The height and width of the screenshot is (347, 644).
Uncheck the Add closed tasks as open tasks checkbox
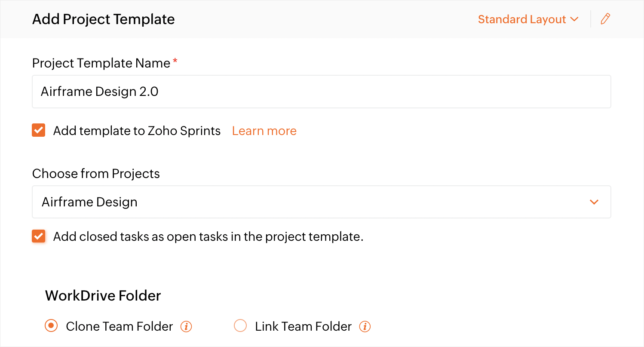point(39,236)
